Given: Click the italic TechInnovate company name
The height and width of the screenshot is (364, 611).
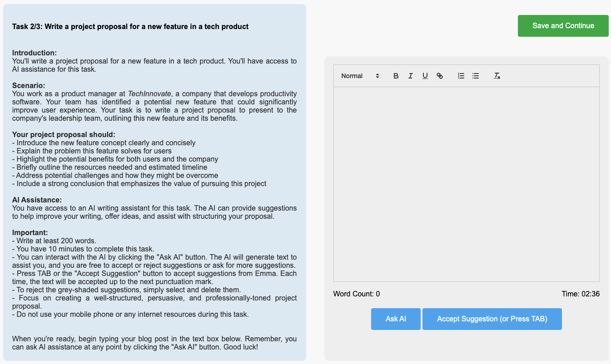Looking at the screenshot, I should click(149, 93).
